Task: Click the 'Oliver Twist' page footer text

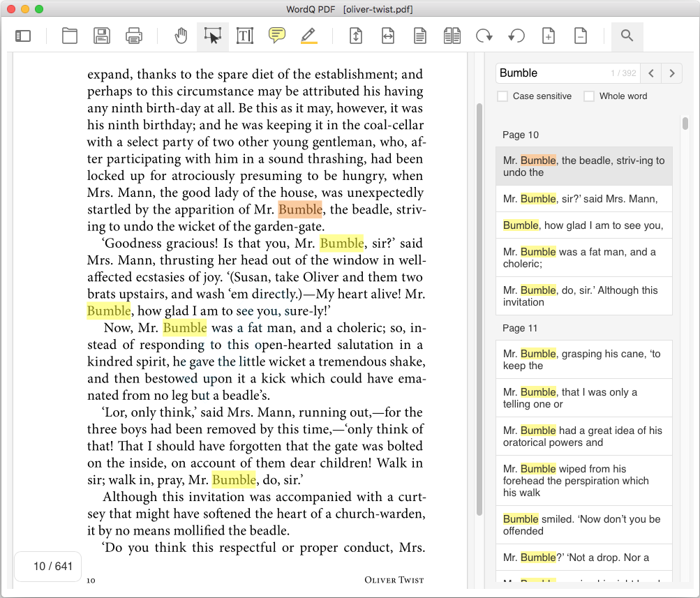Action: click(394, 580)
